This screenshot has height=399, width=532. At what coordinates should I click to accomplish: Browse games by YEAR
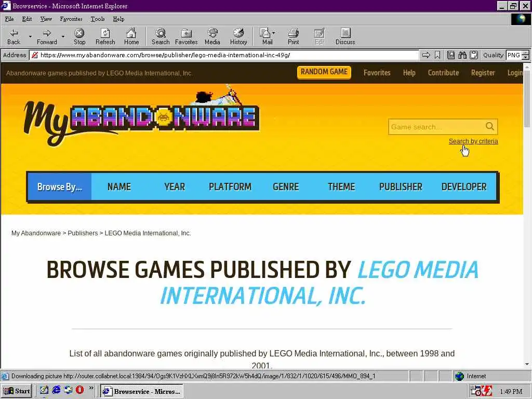coord(175,187)
